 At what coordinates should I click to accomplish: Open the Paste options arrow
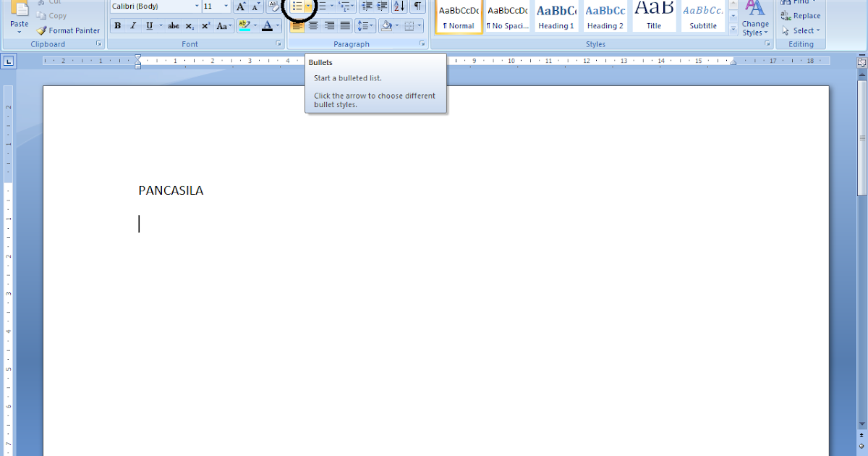coord(20,33)
